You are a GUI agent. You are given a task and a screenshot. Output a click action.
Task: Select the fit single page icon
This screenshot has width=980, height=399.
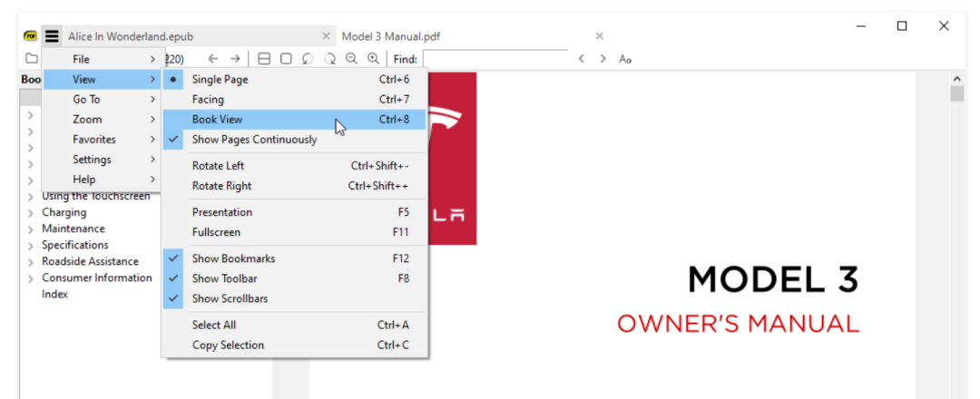click(286, 59)
